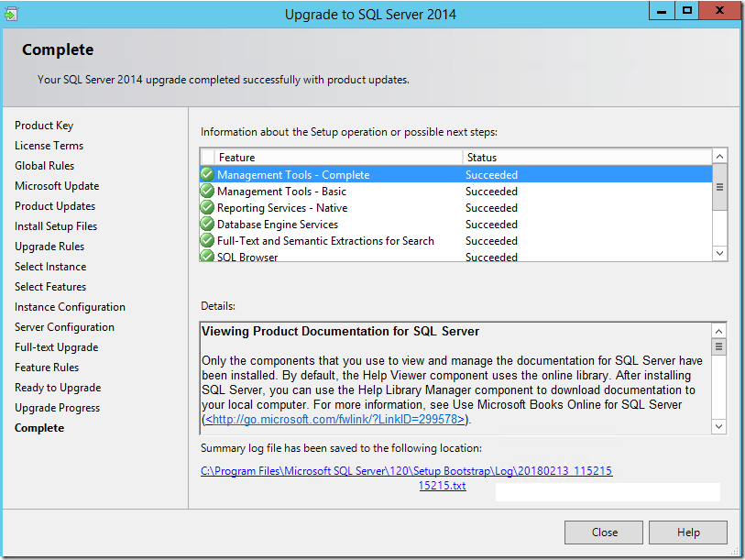Click feature list scroll up arrow
This screenshot has width=745, height=560.
click(720, 157)
